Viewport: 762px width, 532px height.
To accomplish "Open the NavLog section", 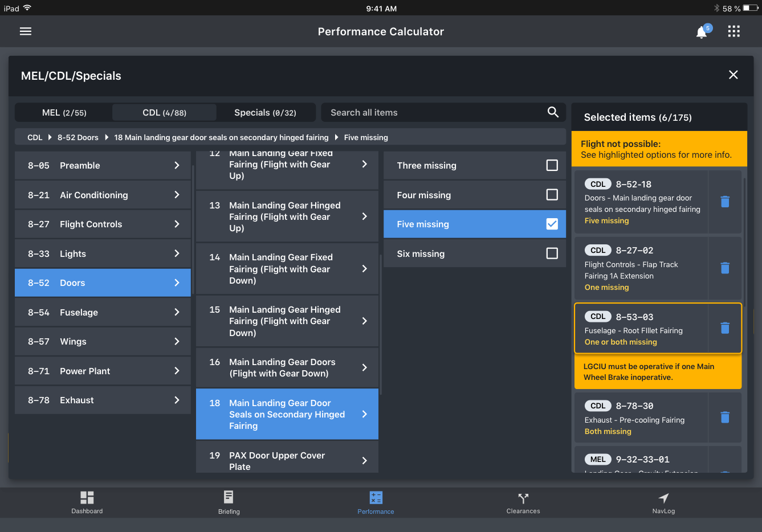I will point(663,502).
